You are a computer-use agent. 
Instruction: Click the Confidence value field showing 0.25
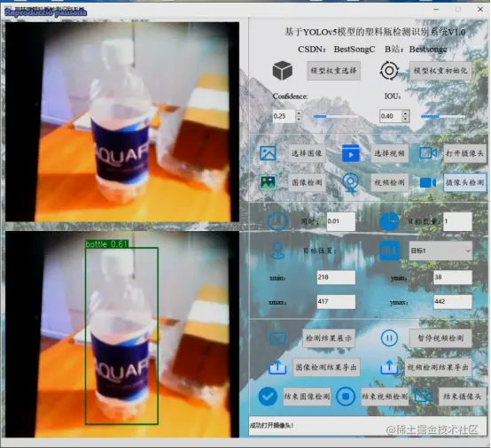click(284, 116)
